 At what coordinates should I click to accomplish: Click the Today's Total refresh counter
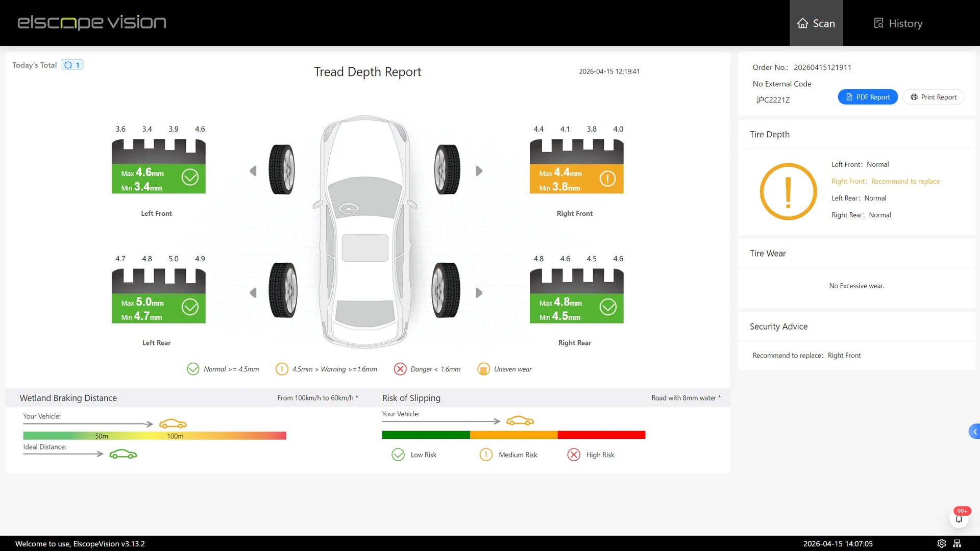(72, 65)
